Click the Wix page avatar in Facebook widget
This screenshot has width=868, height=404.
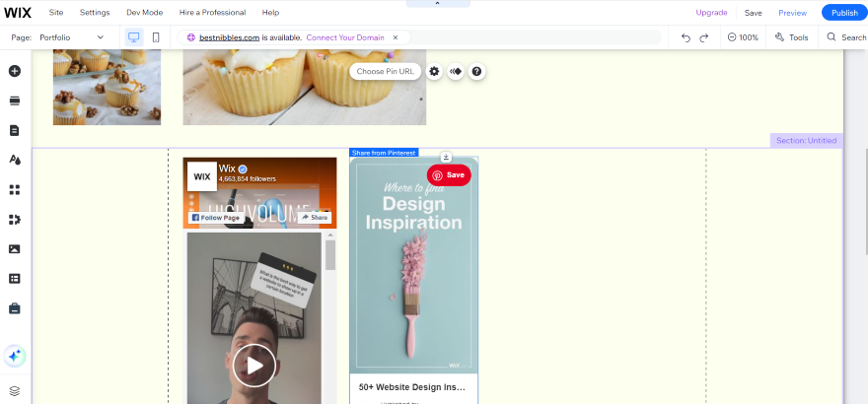tap(202, 176)
